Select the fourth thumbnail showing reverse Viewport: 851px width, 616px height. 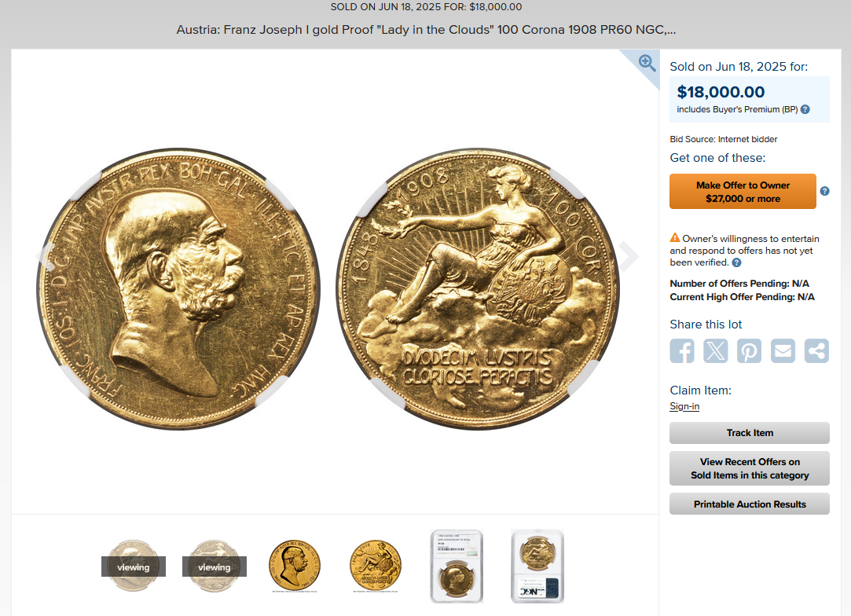tap(376, 566)
